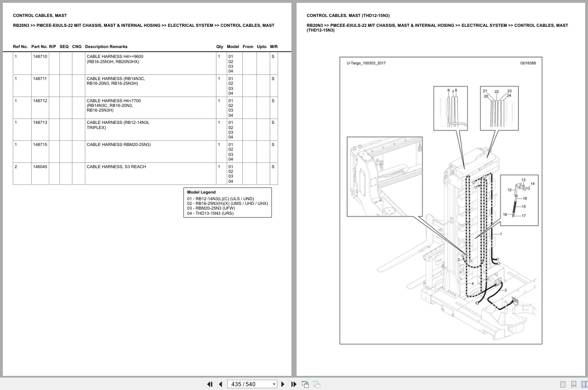Click legend entry 03 - RBM20-25N3 (UFW)
This screenshot has width=588, height=390.
[211, 208]
